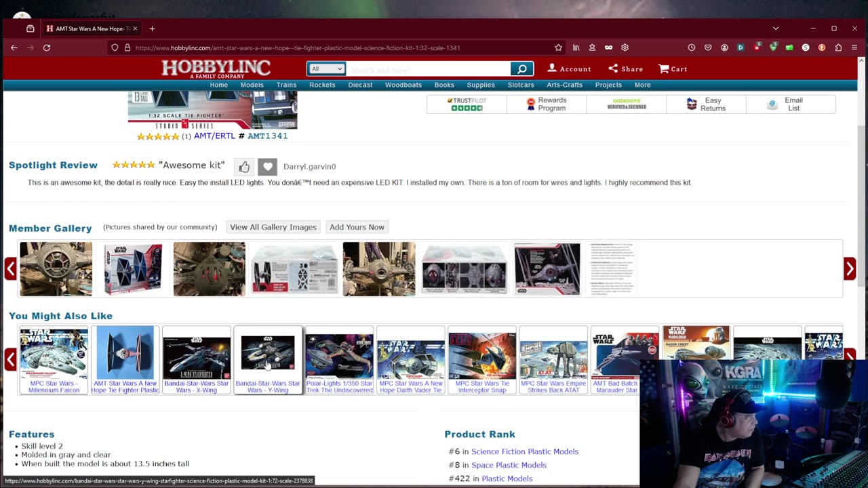This screenshot has width=868, height=488.
Task: Open the Books menu
Action: point(444,85)
